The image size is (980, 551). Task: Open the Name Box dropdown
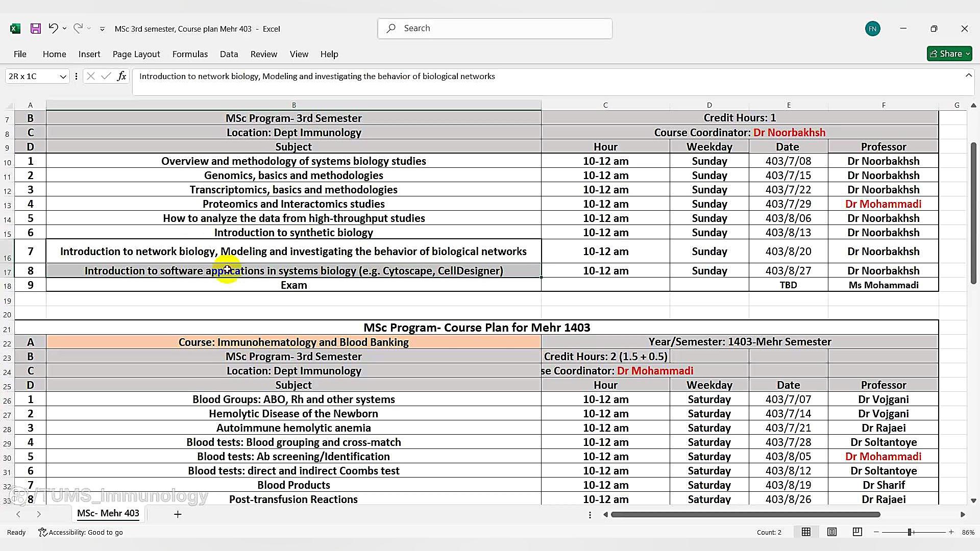coord(63,77)
